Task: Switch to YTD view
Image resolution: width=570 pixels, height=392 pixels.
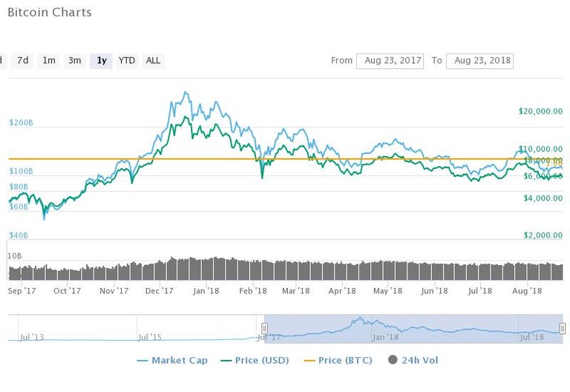Action: click(x=127, y=60)
